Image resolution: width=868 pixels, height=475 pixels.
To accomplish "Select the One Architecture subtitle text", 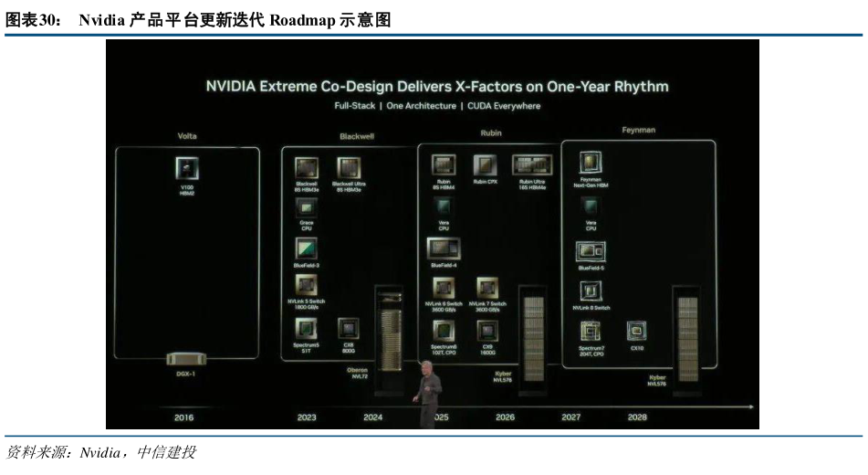I will pyautogui.click(x=422, y=106).
